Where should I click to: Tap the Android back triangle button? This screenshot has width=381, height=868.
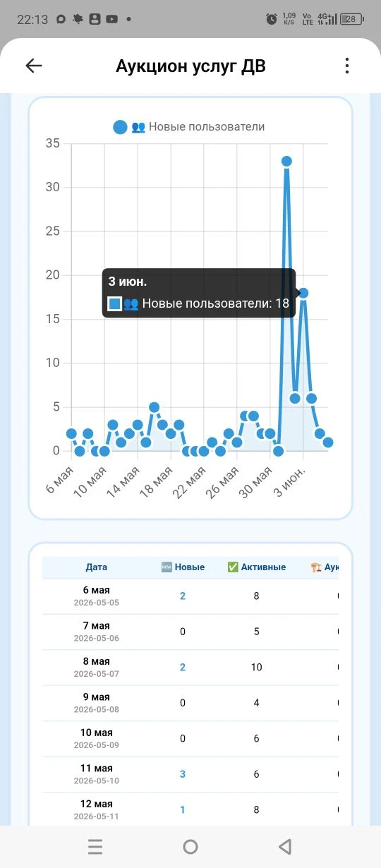(285, 847)
